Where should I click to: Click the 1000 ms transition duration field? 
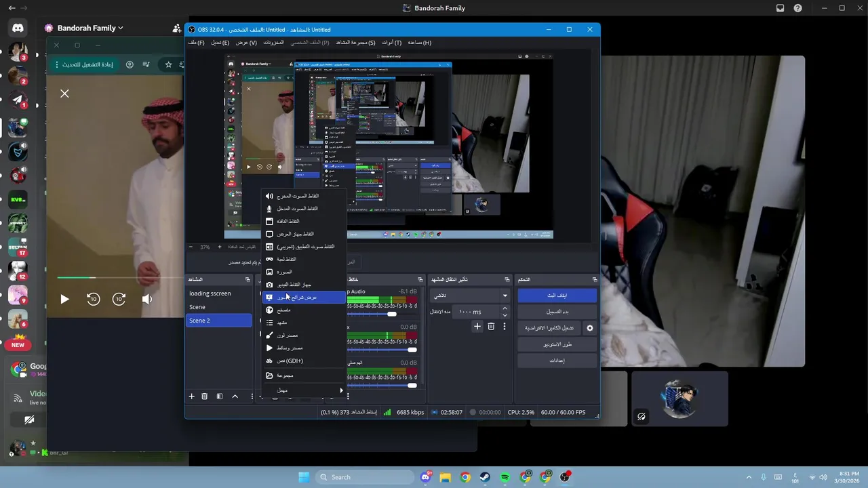point(476,312)
